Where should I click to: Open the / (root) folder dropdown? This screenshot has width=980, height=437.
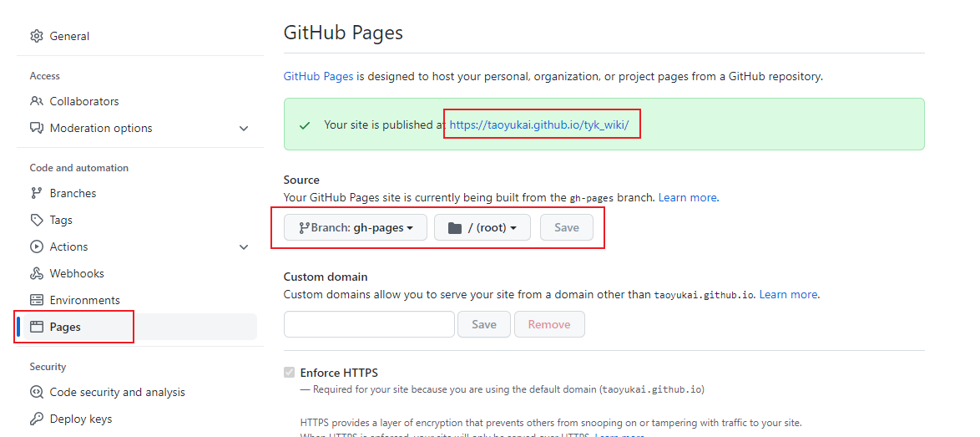coord(482,227)
